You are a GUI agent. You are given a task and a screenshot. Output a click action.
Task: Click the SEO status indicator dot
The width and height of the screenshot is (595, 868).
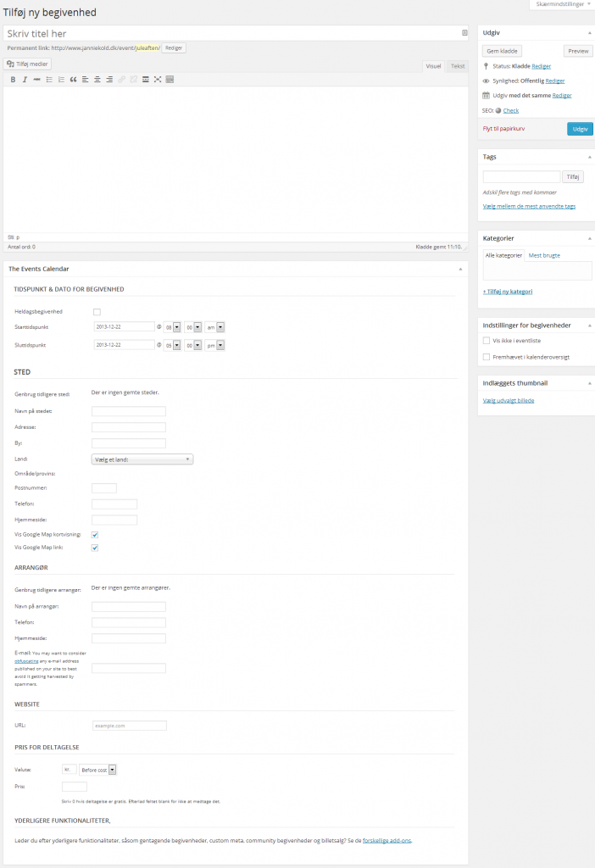498,111
